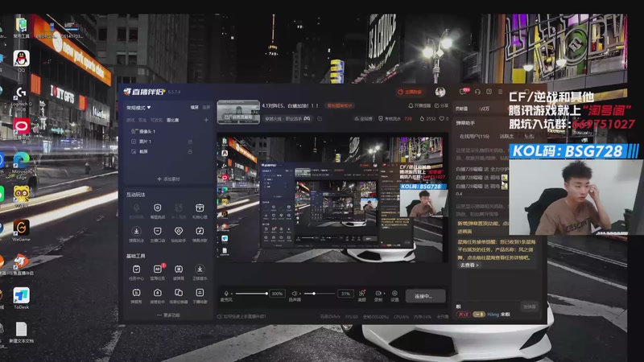The width and height of the screenshot is (644, 362).
Task: Adjust the microphone volume slider
Action: pyautogui.click(x=251, y=294)
